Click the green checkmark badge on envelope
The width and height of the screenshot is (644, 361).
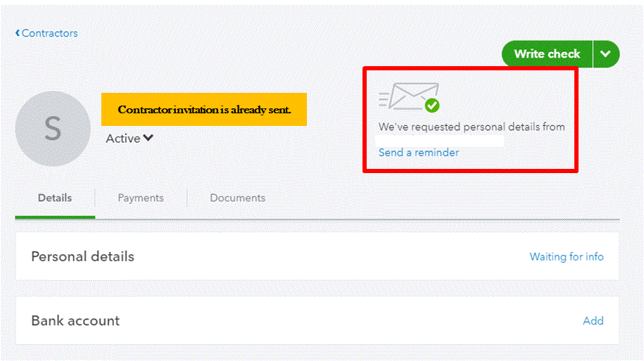click(431, 106)
